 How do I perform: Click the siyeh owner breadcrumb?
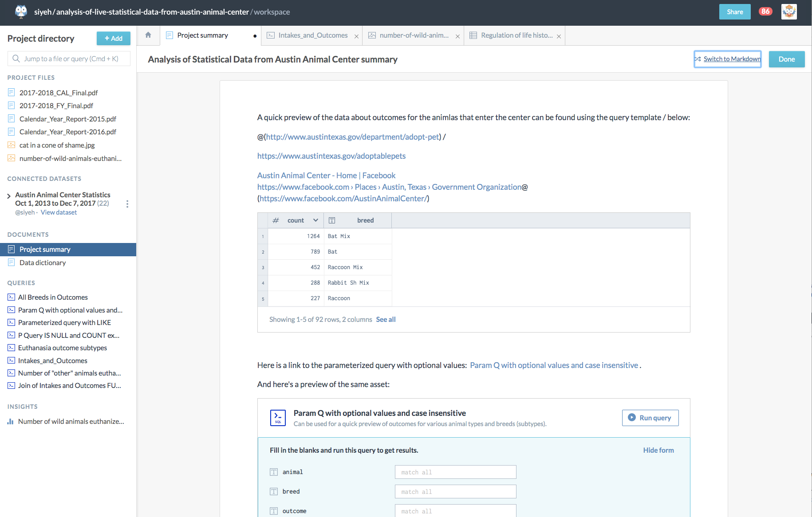point(43,12)
